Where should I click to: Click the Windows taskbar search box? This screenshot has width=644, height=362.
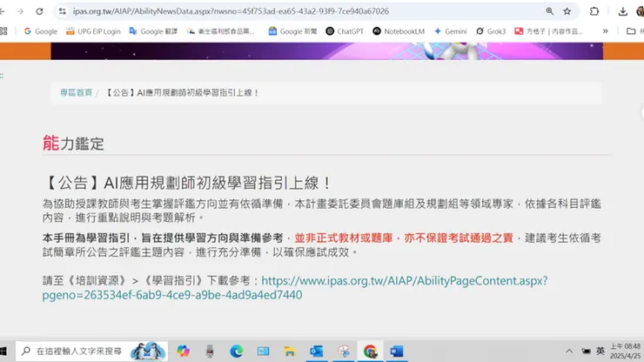(91, 352)
